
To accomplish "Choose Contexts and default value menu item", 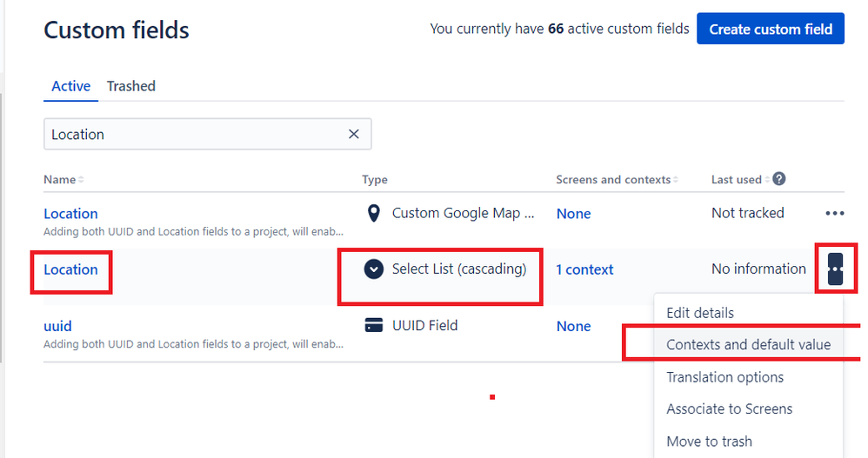I will click(749, 345).
